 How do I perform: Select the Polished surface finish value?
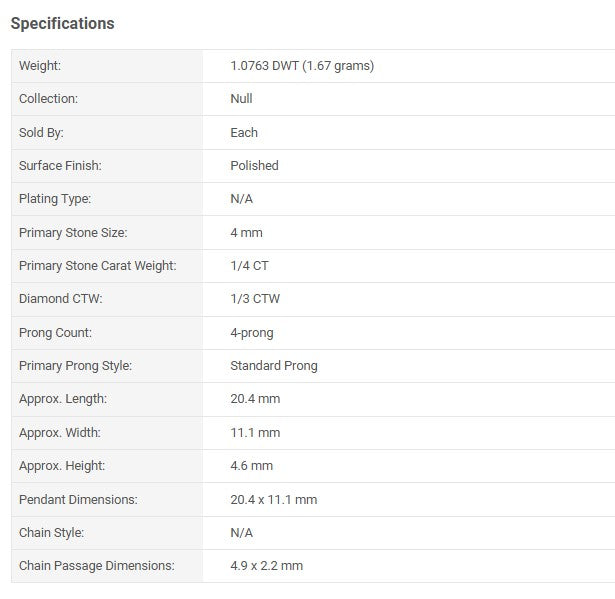point(254,166)
